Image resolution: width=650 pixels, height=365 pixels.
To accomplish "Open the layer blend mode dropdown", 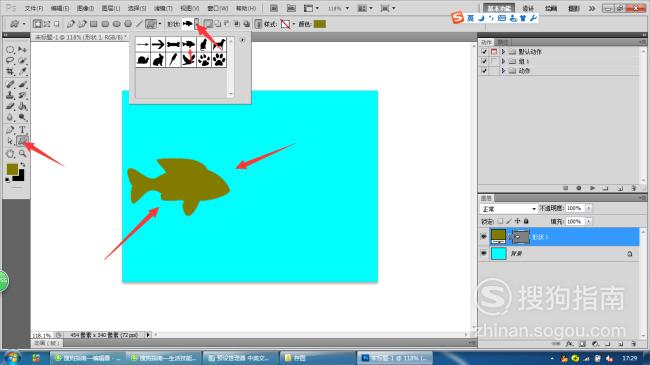I will coord(509,209).
